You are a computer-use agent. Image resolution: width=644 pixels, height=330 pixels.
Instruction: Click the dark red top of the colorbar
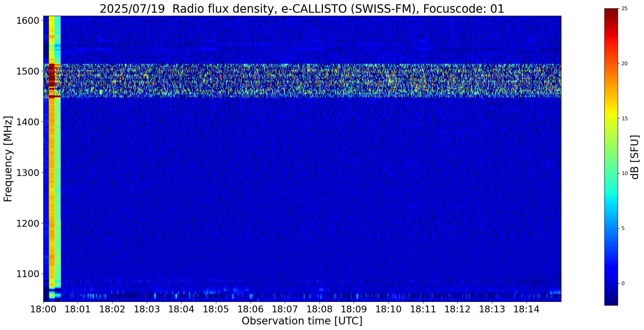click(x=611, y=12)
